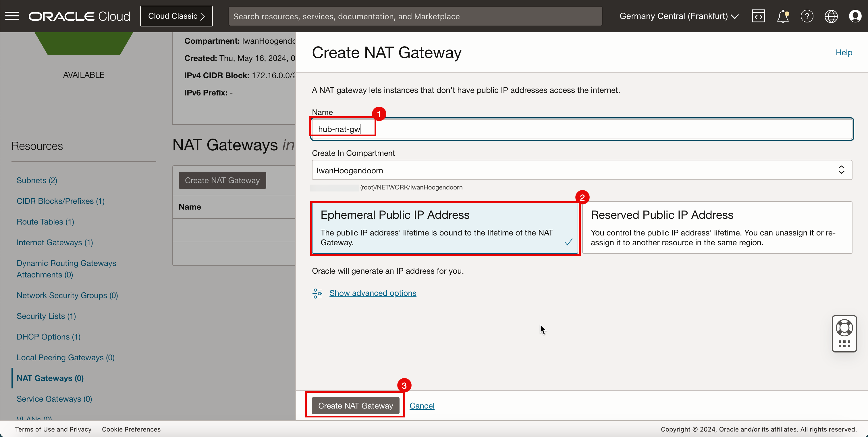
Task: Expand Cloud Classic menu
Action: point(176,16)
